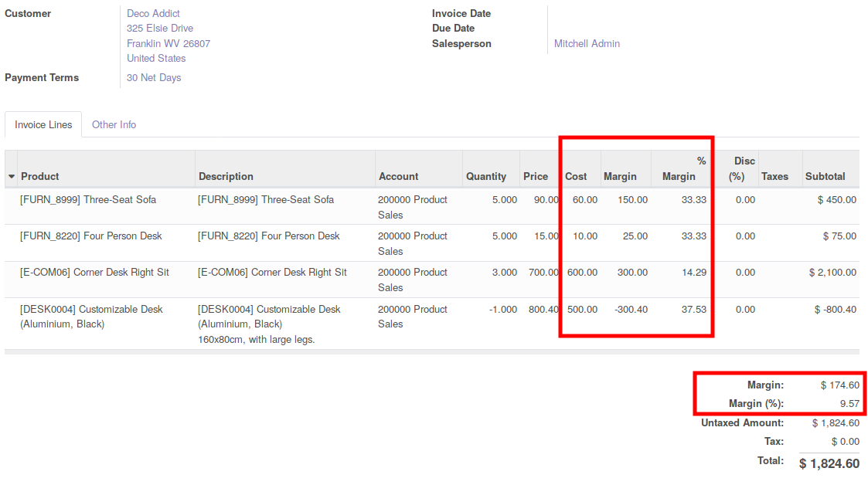Image resolution: width=868 pixels, height=485 pixels.
Task: Sort by the Product column header
Action: [x=40, y=176]
